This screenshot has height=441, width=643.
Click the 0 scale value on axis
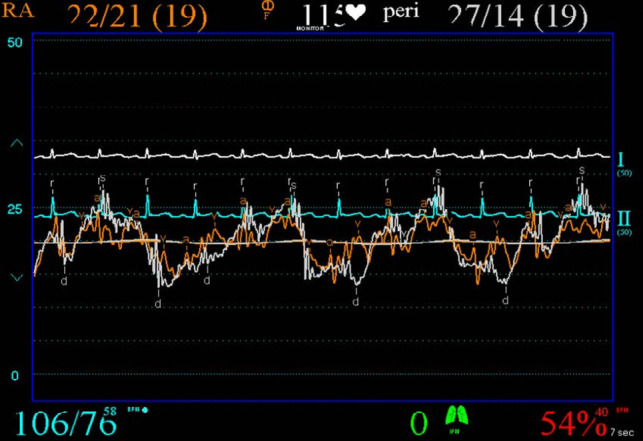tap(15, 375)
